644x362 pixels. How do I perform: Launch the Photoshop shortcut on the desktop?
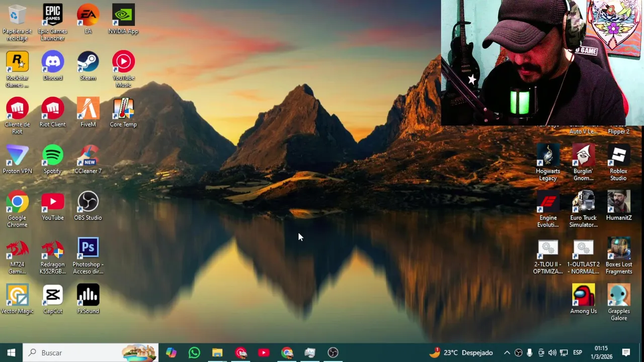coord(88,257)
